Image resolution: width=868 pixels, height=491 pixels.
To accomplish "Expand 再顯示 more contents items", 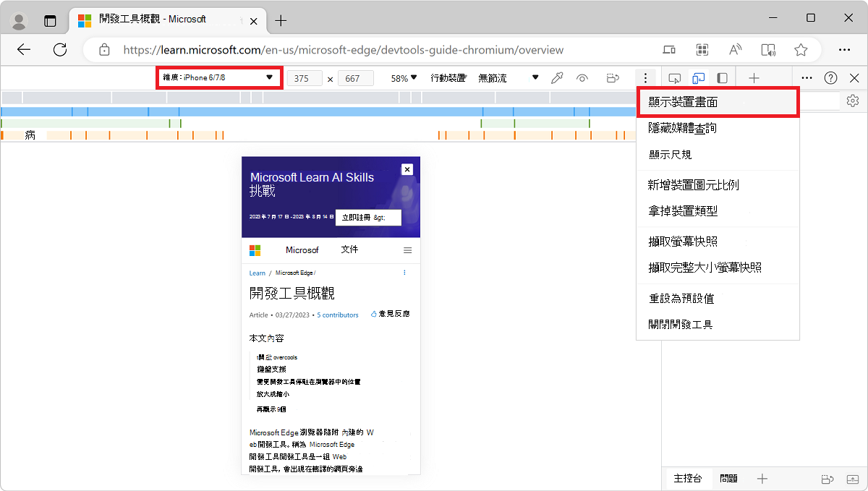I will 271,409.
